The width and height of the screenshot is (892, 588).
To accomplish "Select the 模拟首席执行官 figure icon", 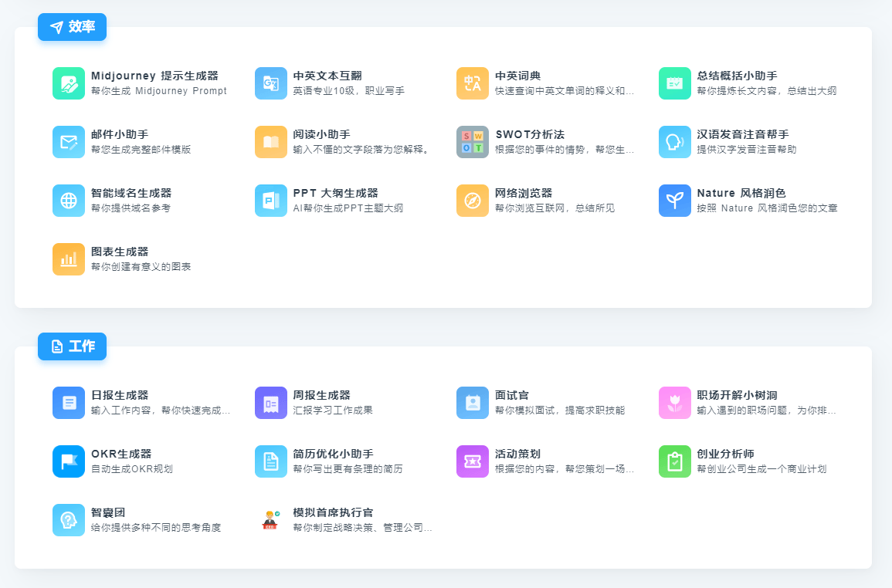I will click(270, 519).
